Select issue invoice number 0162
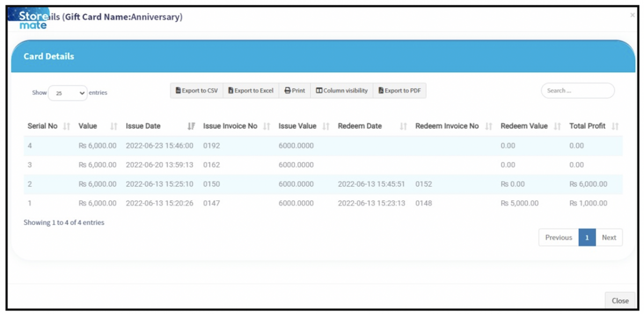 tap(211, 165)
